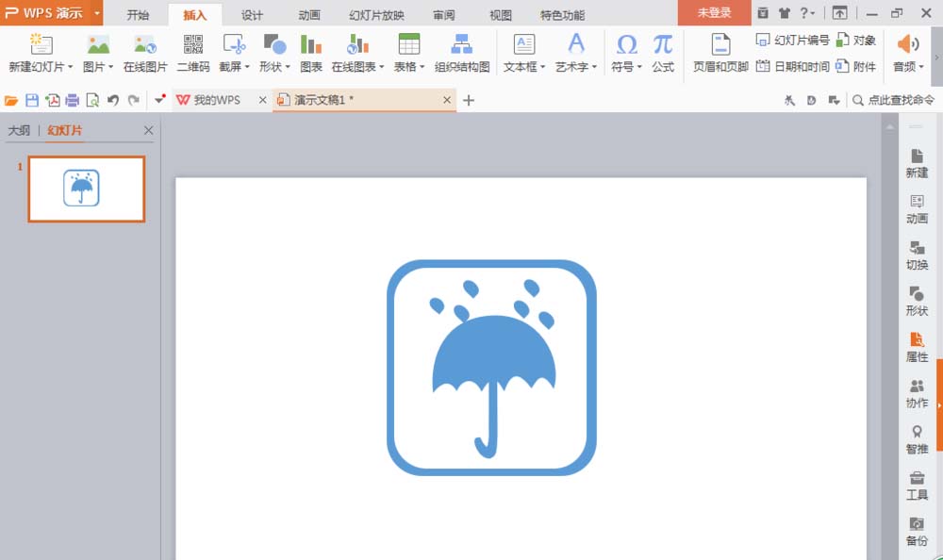This screenshot has width=943, height=560.
Task: Print the presentation with printer icon
Action: [x=73, y=101]
